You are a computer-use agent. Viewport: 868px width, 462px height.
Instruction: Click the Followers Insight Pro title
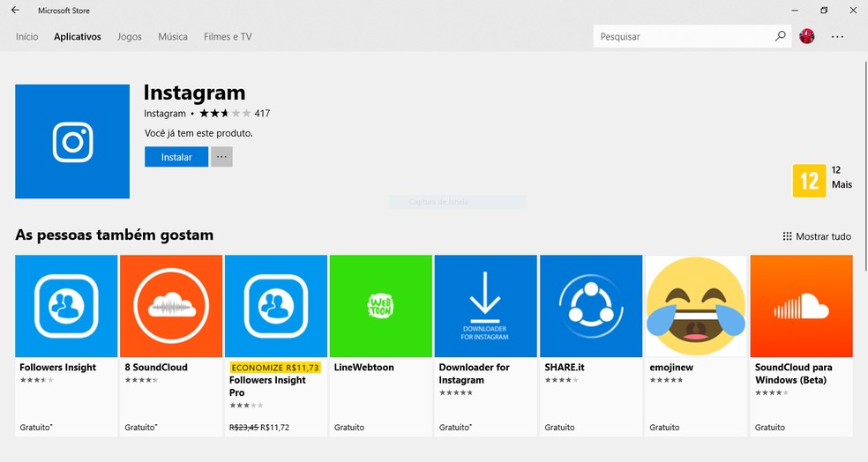[267, 386]
